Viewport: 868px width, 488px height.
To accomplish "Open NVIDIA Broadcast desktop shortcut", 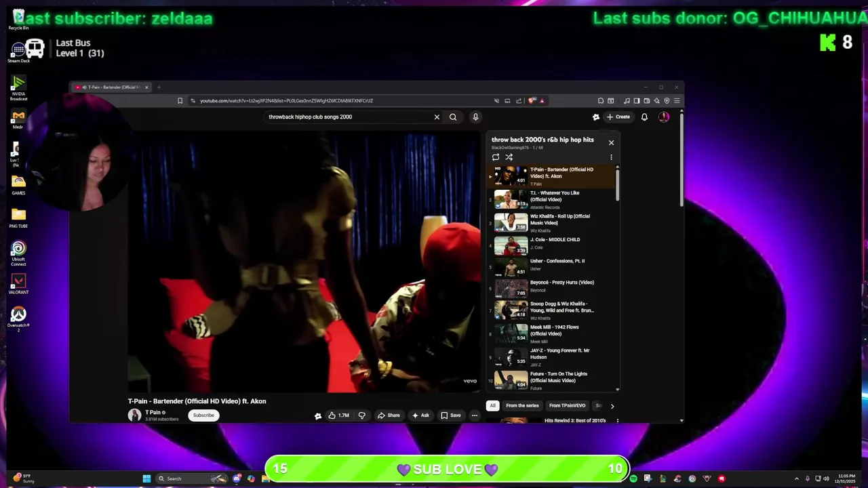I will click(18, 88).
